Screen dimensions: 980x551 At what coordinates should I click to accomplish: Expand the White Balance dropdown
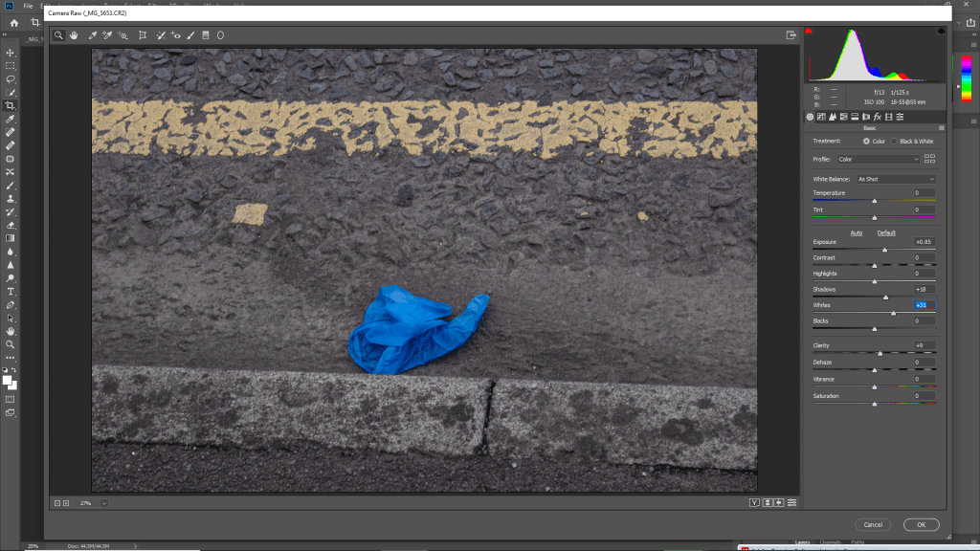tap(896, 179)
